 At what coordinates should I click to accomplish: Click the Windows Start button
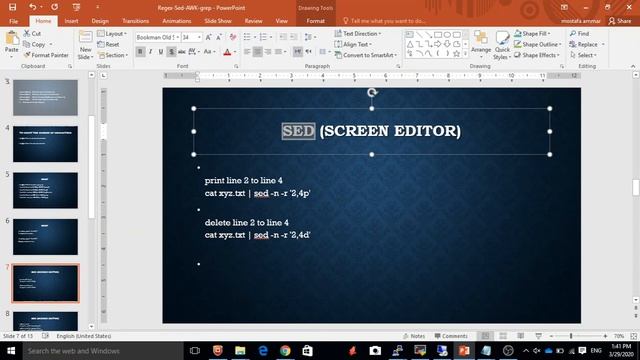(x=11, y=351)
